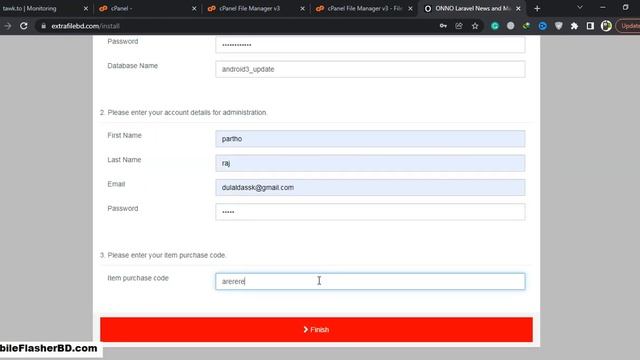Edit the Email field
The height and width of the screenshot is (360, 640).
(x=370, y=187)
